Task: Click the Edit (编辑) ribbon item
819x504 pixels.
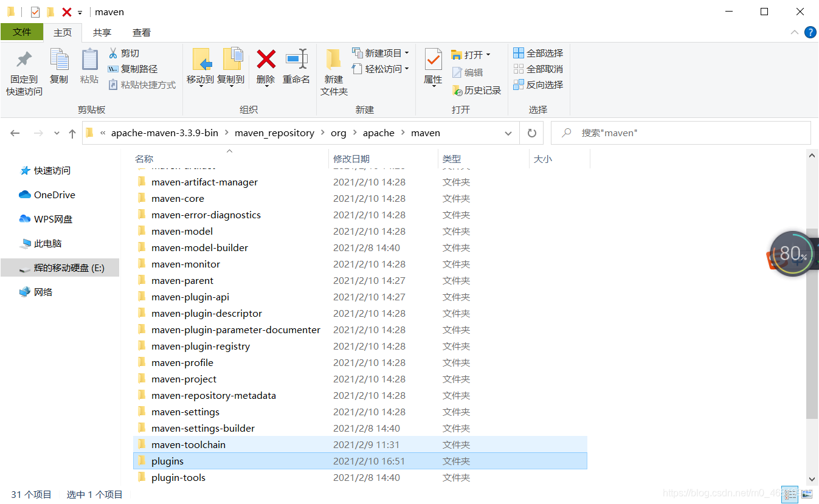Action: [468, 73]
